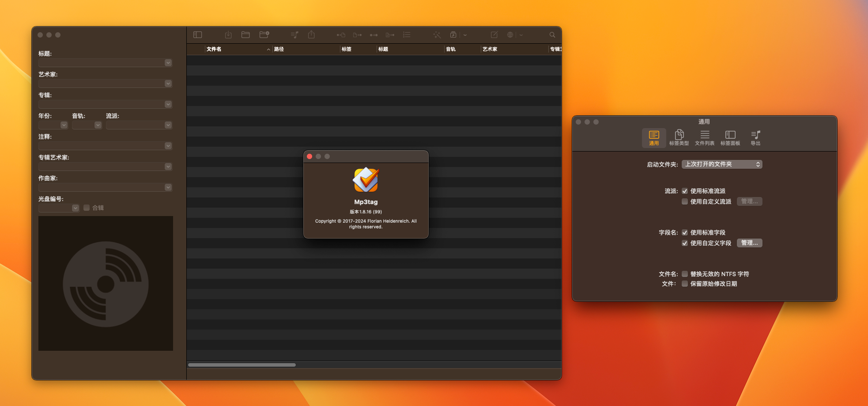Open the 音轨 field dropdown arrow
The height and width of the screenshot is (406, 868).
point(98,125)
